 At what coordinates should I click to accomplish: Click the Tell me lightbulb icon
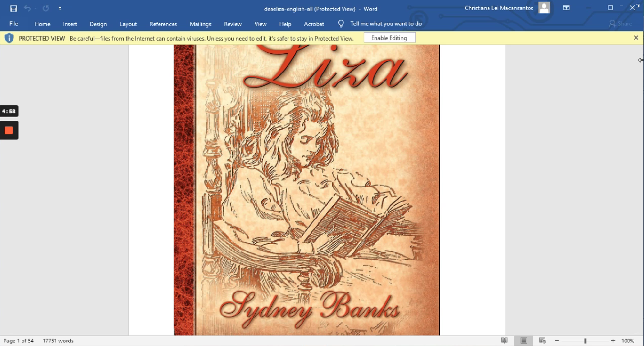click(x=340, y=24)
